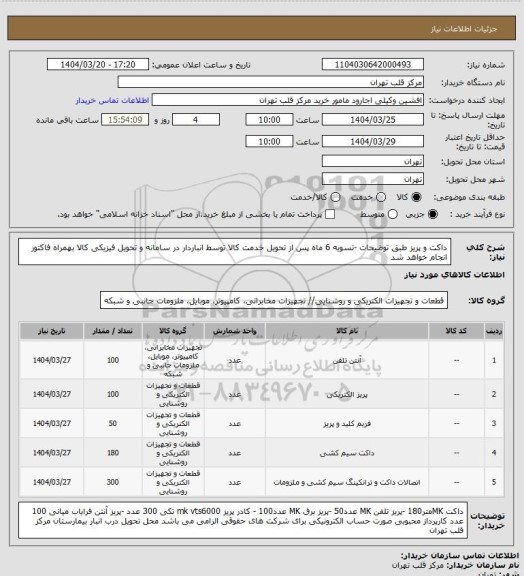Click the تاریخ نیاز column header
The image size is (524, 576).
coord(51,331)
